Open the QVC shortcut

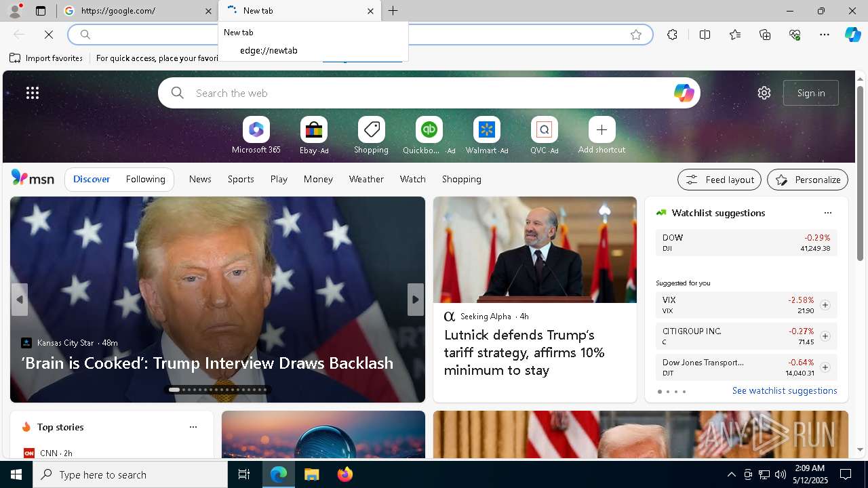pos(544,135)
